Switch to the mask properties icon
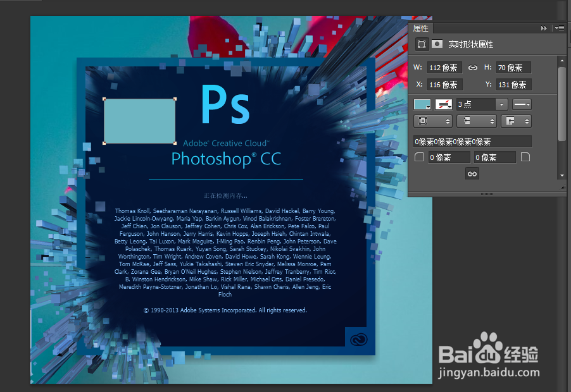This screenshot has width=571, height=392. 437,44
